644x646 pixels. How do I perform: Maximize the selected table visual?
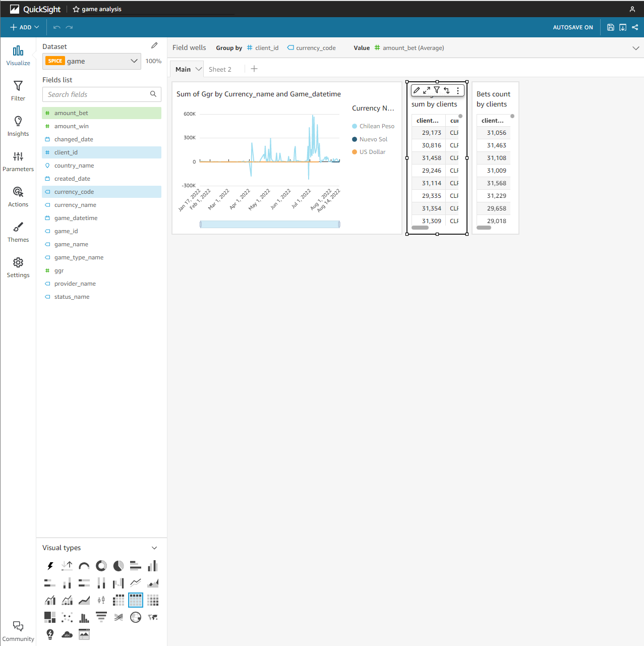click(x=427, y=90)
